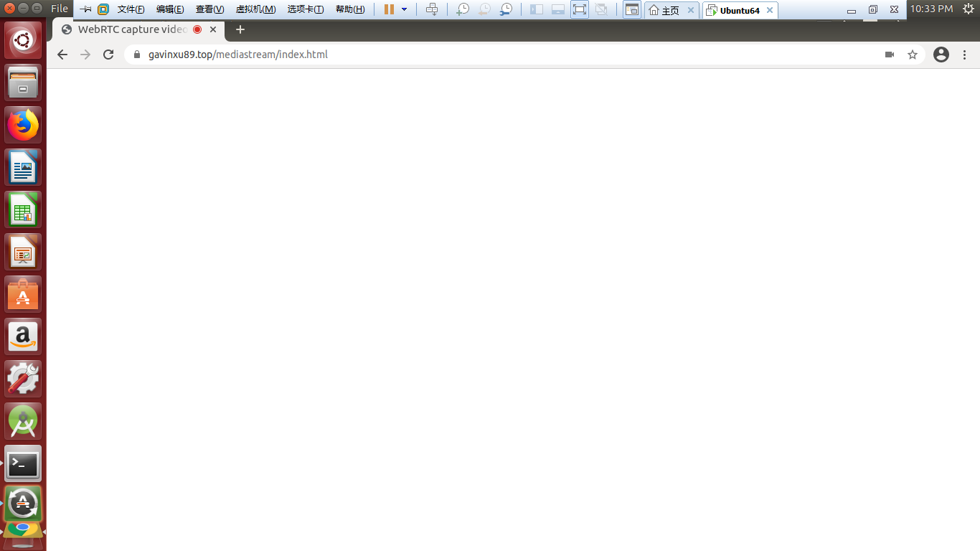View site info via the lock icon
Image resolution: width=980 pixels, height=551 pixels.
tap(137, 55)
